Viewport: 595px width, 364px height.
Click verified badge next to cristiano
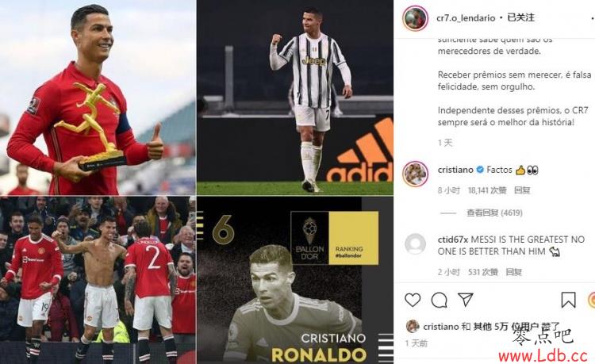(x=480, y=170)
